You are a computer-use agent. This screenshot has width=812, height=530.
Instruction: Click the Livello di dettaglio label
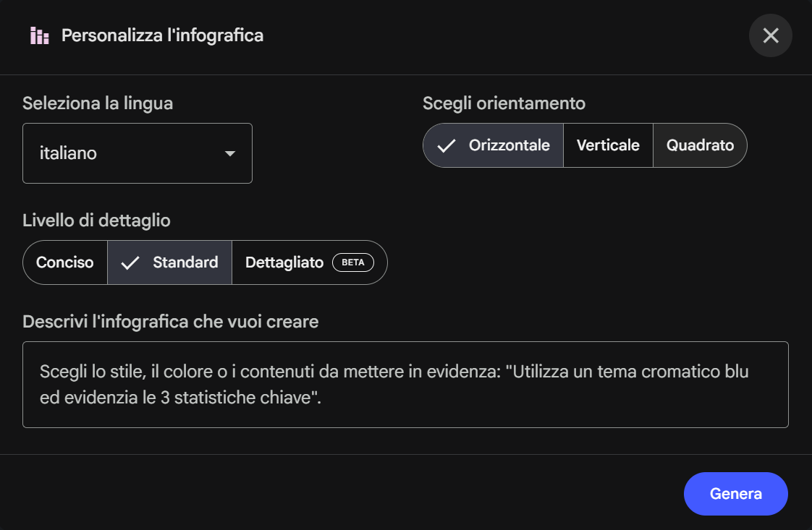96,220
